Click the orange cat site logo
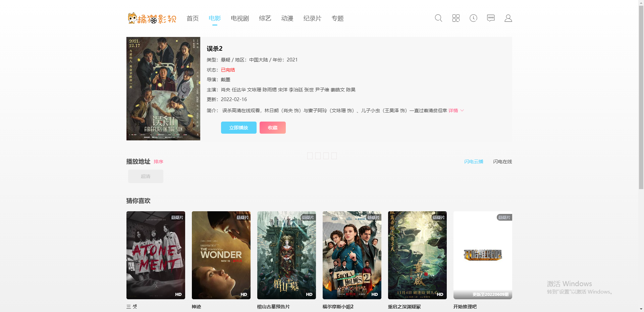 152,18
